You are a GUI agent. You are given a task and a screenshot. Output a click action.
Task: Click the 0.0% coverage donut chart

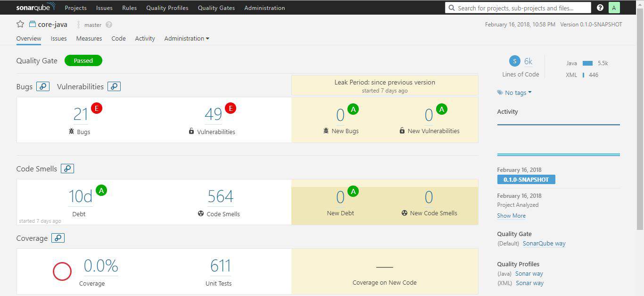point(62,271)
